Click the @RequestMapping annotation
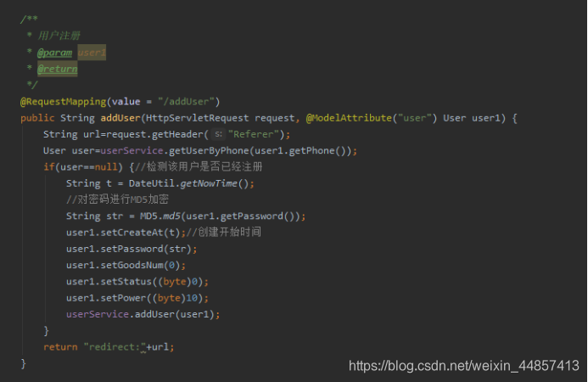This screenshot has height=382, width=588. [63, 102]
